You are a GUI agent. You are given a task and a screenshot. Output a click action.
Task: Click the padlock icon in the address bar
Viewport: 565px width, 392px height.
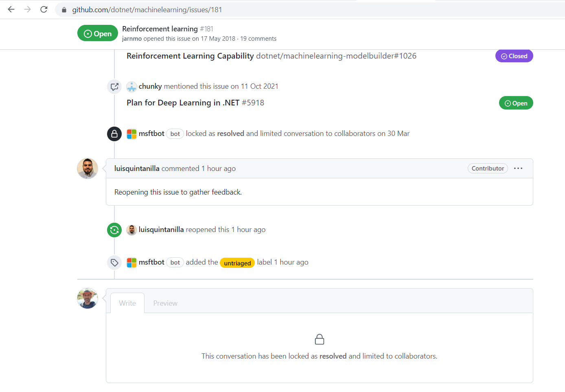coord(64,9)
